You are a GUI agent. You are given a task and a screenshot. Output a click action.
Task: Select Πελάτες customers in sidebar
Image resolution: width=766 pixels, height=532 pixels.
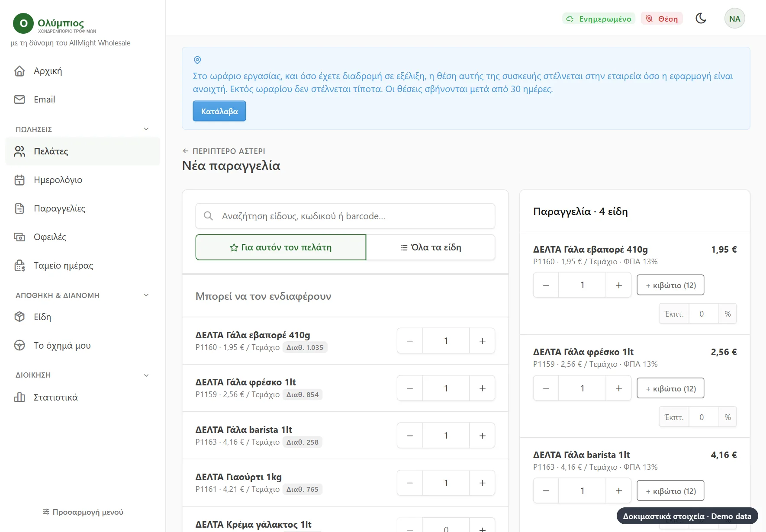pyautogui.click(x=83, y=151)
